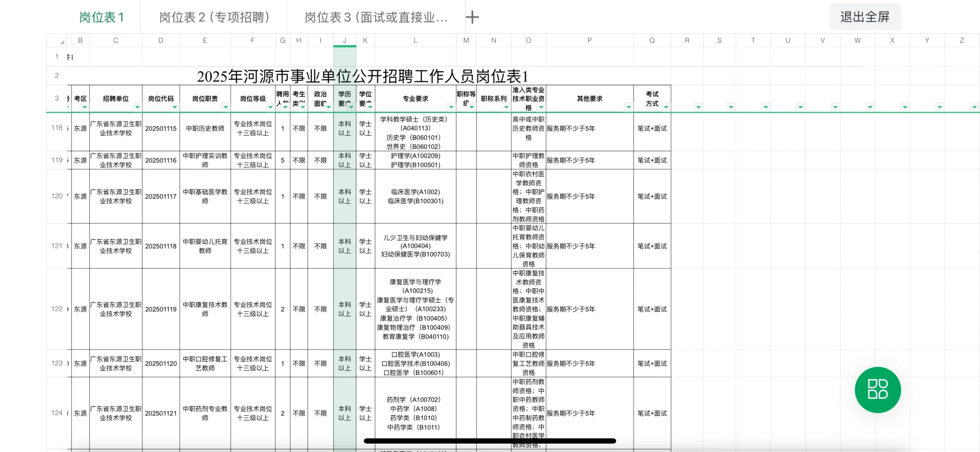
Task: Select 口腔医学(A1003) major requirement cell
Action: (x=415, y=364)
